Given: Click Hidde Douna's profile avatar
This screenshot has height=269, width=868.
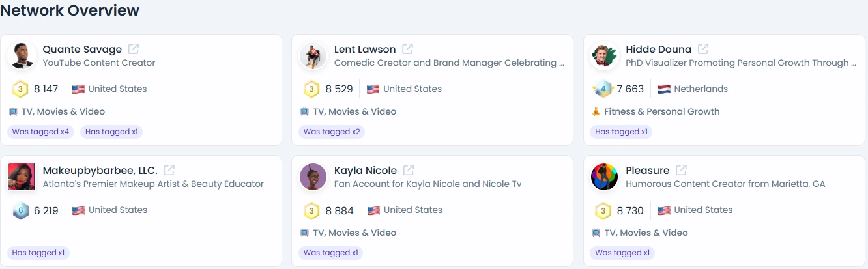Looking at the screenshot, I should click(604, 56).
